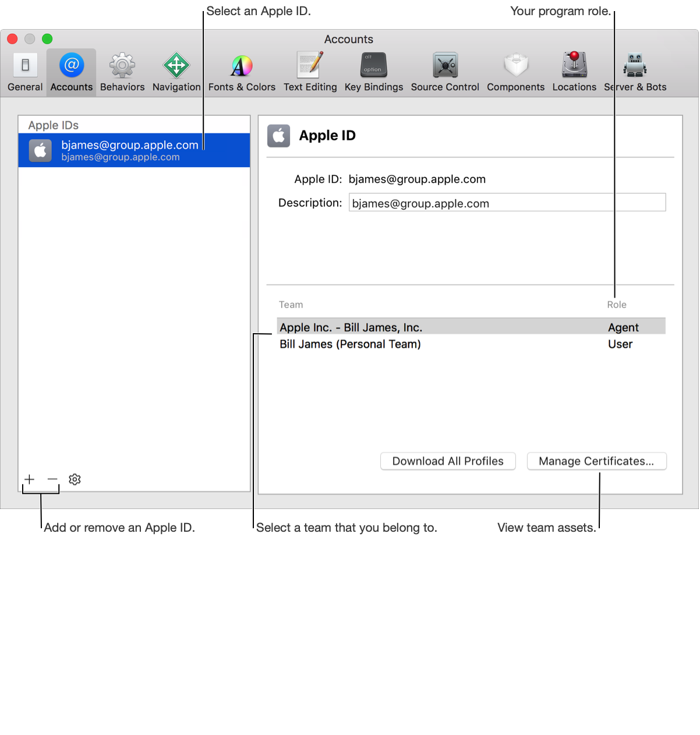Select bjames@group.apple.com in Apple IDs list
Image resolution: width=700 pixels, height=735 pixels.
coord(134,150)
